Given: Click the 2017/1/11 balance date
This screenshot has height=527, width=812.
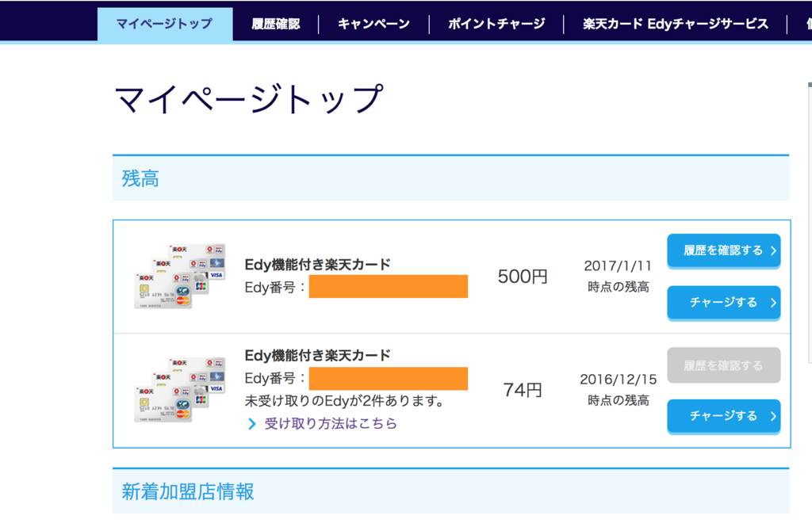Looking at the screenshot, I should point(618,266).
